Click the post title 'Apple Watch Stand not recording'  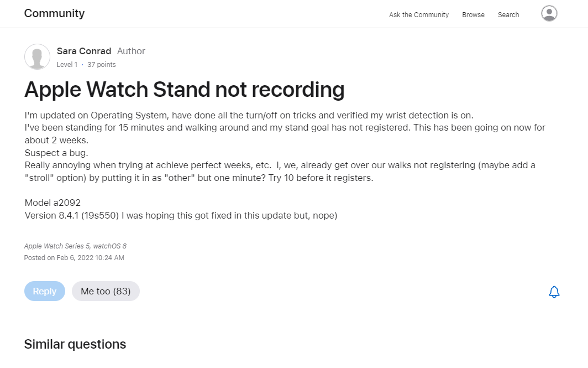(x=184, y=89)
